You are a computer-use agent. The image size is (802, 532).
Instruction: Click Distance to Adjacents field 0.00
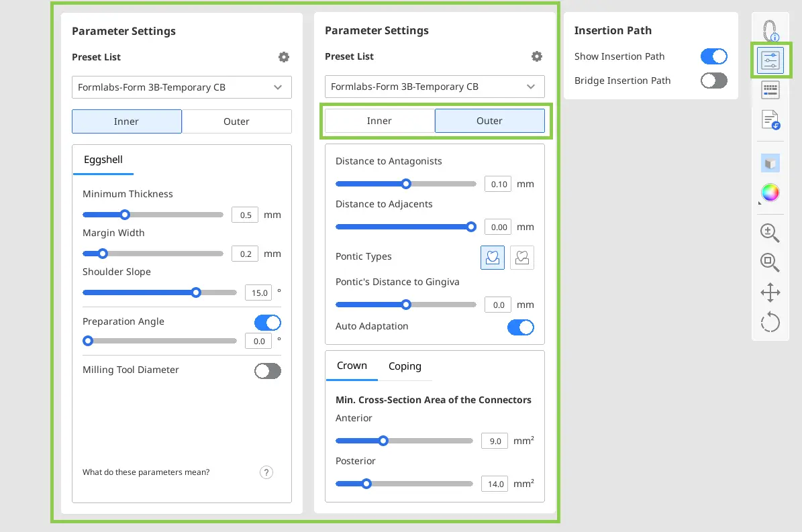click(498, 227)
